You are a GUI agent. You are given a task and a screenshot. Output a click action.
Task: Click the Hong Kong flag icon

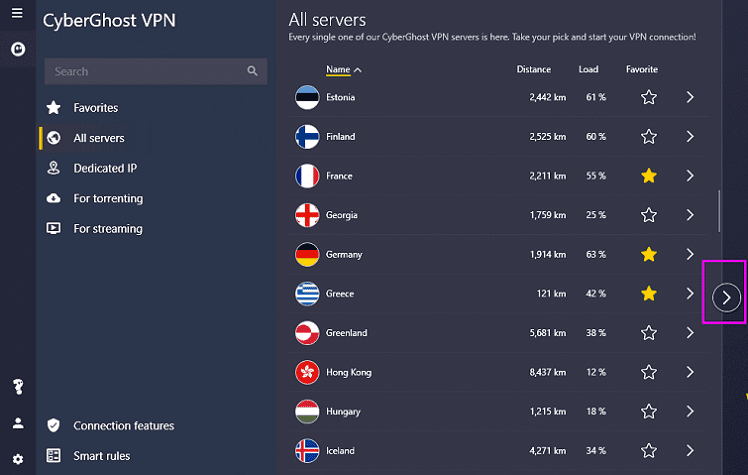pyautogui.click(x=307, y=372)
